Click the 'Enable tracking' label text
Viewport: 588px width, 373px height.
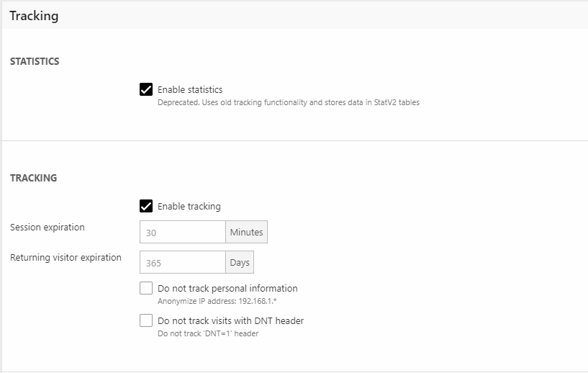[189, 207]
